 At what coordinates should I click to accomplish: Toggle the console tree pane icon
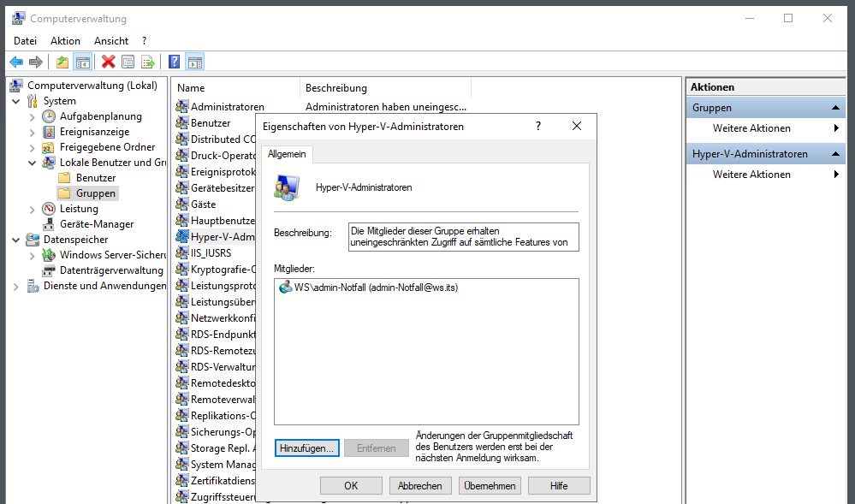[x=83, y=62]
